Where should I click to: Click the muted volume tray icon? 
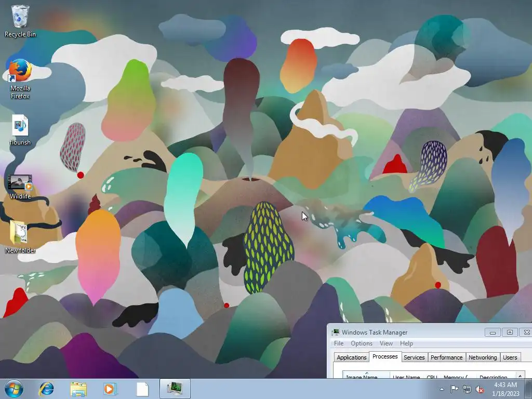(x=480, y=389)
